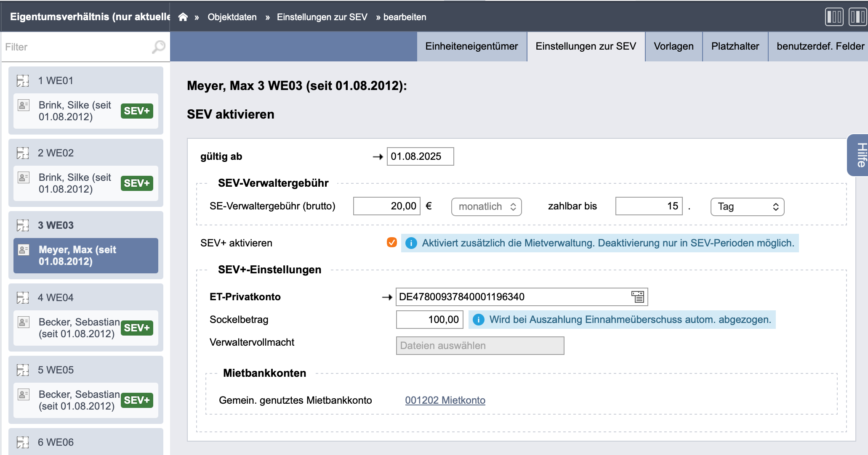Click Einstellungen zur SEV breadcrumb link
Image resolution: width=868 pixels, height=455 pixels.
(322, 17)
